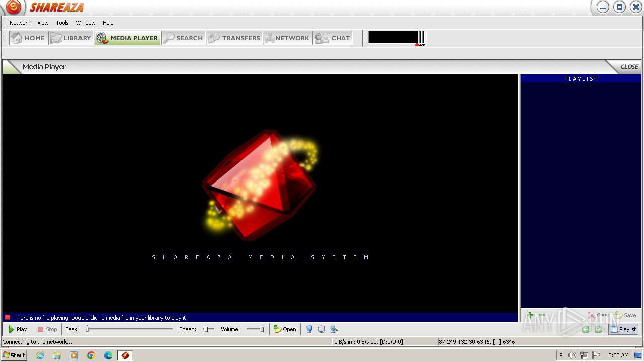Go to next playlist track

point(598,329)
